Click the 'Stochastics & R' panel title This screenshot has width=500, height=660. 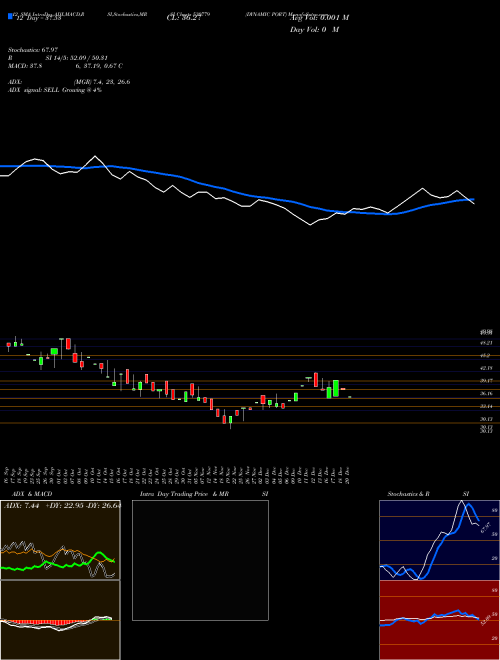tap(408, 494)
